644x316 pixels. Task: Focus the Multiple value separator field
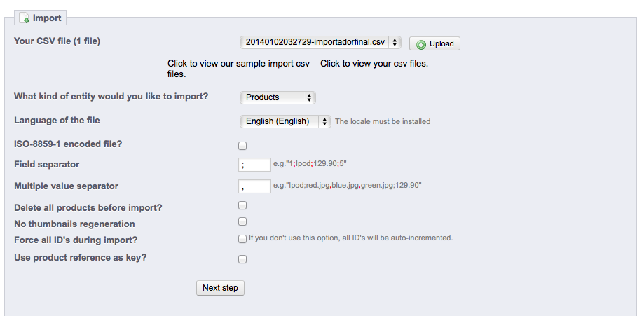255,186
